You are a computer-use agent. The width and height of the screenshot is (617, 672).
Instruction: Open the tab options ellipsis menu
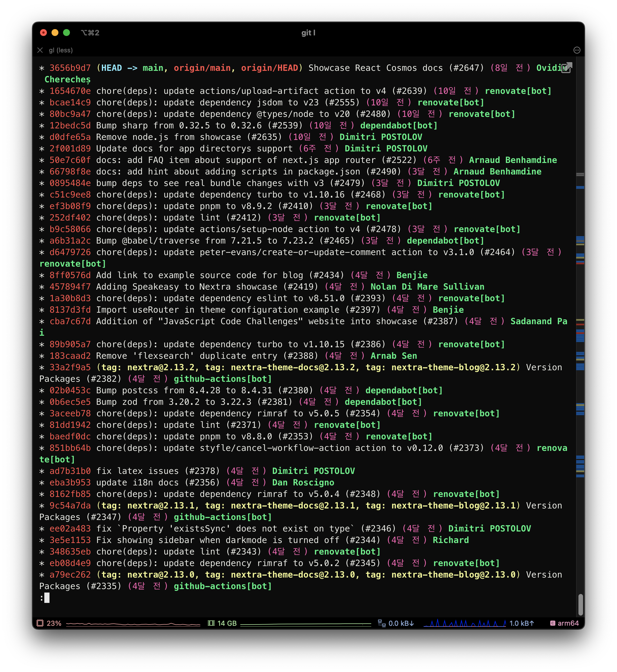coord(577,50)
